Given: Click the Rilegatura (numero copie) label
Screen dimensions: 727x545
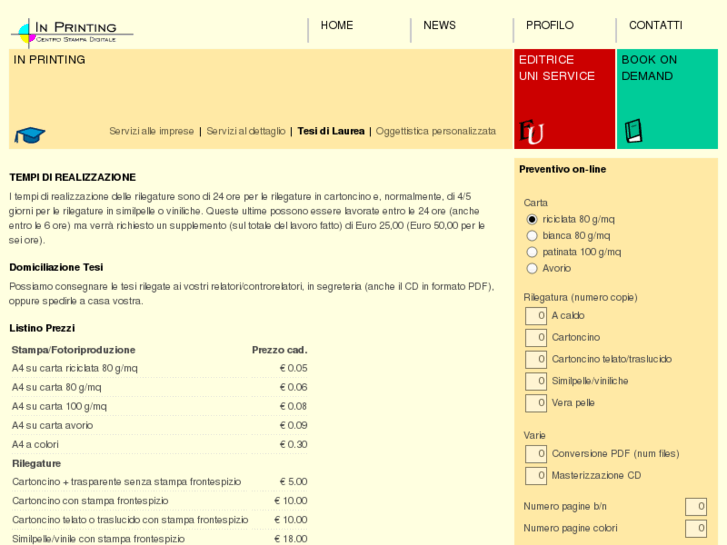Looking at the screenshot, I should click(580, 297).
